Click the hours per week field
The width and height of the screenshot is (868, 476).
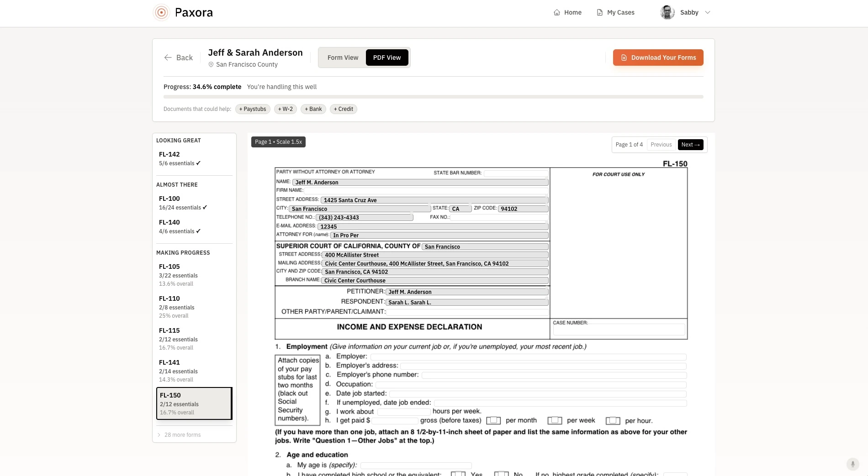tap(404, 412)
